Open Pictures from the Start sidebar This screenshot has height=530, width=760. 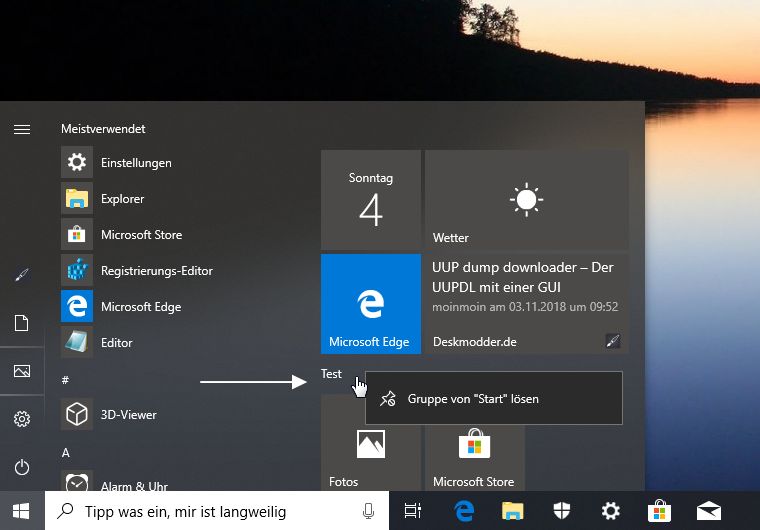point(22,371)
